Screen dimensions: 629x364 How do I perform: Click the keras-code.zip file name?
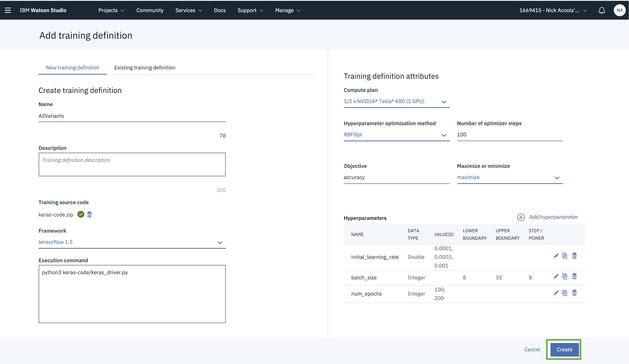(56, 215)
